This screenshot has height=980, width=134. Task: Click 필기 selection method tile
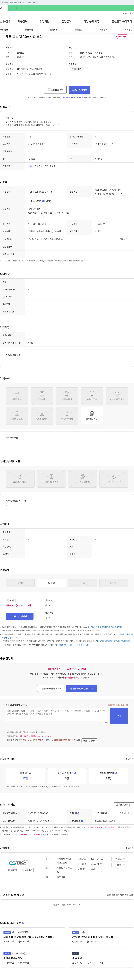(x=82, y=583)
